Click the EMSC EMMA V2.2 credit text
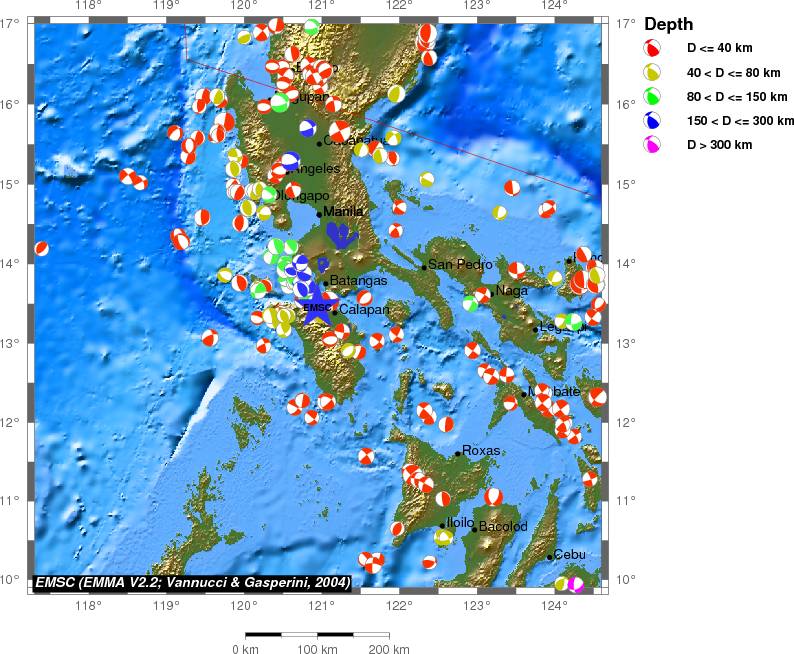Image resolution: width=794 pixels, height=654 pixels. 192,582
